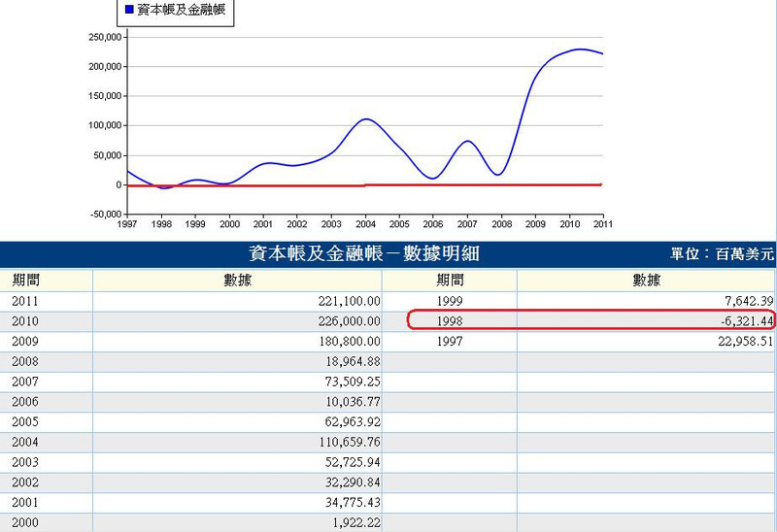Select the value 7,642.39
This screenshot has height=532, width=777.
(749, 301)
